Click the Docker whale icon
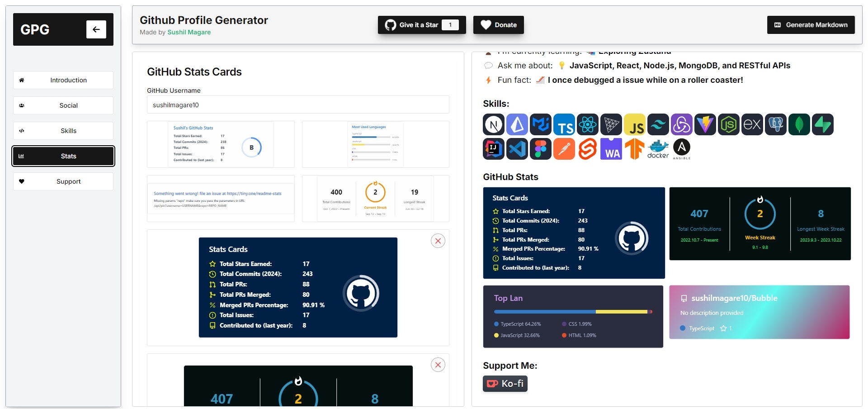Viewport: 868px width, 409px height. click(658, 149)
